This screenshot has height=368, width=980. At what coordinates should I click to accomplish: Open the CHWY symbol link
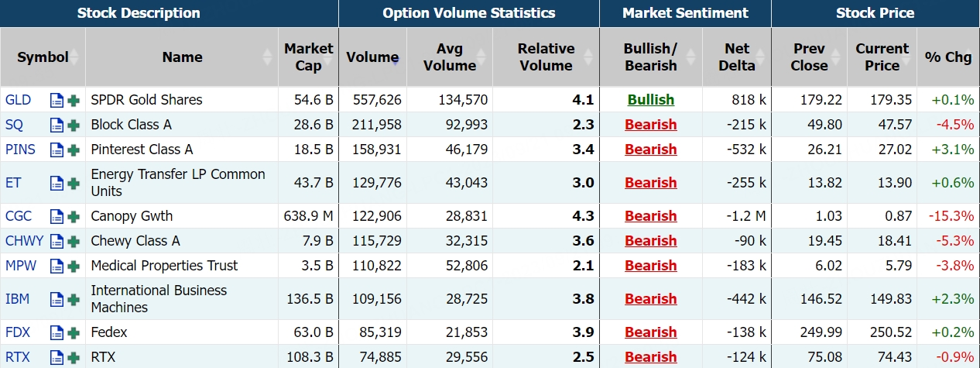pos(24,241)
